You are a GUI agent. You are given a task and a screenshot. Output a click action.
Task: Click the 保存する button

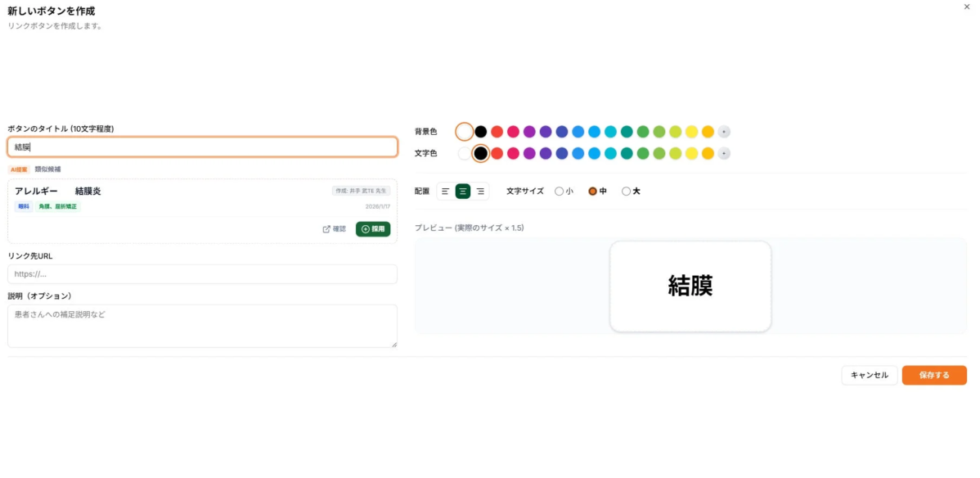click(x=933, y=374)
